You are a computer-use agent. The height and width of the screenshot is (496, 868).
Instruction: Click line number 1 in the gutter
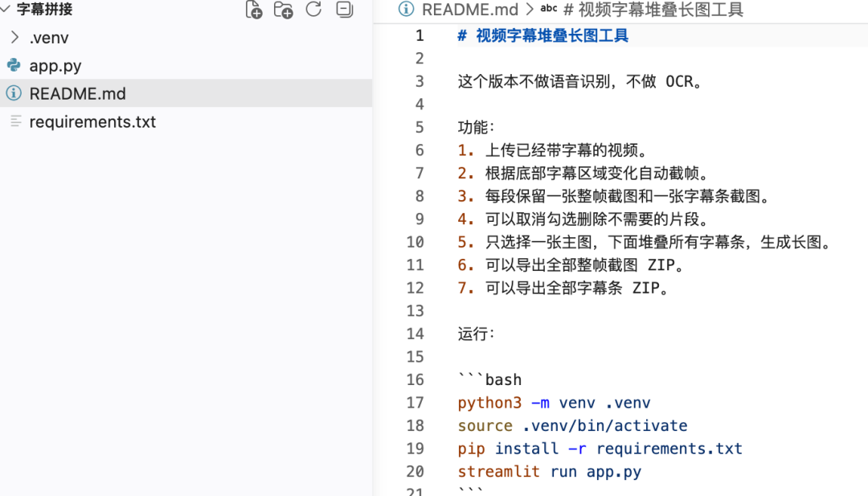[x=420, y=35]
